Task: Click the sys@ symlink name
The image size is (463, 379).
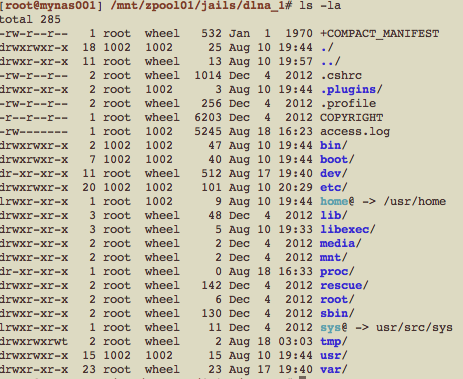Action: [x=334, y=328]
